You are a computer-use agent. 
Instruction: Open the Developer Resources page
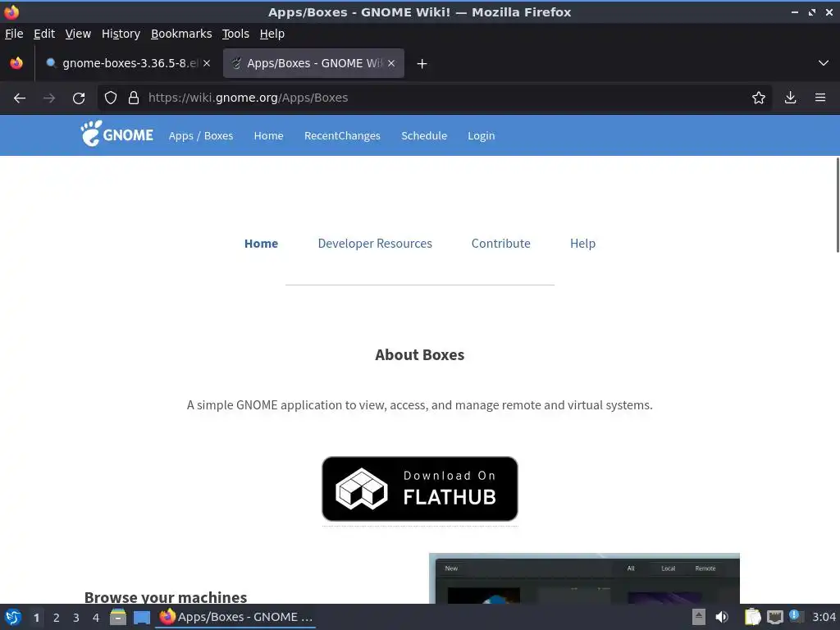tap(375, 244)
